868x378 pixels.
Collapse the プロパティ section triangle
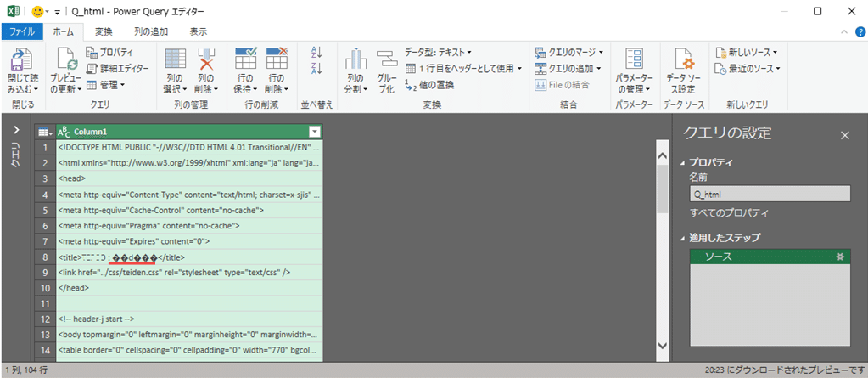tap(681, 163)
